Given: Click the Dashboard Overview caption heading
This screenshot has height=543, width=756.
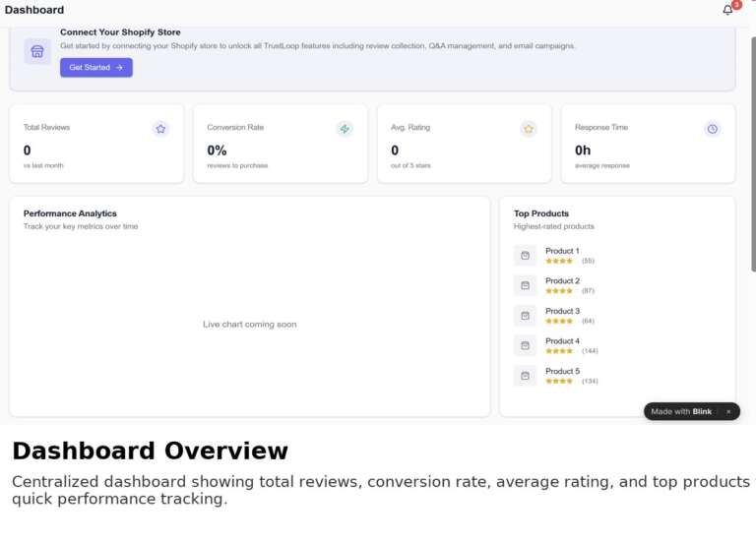Looking at the screenshot, I should (150, 451).
